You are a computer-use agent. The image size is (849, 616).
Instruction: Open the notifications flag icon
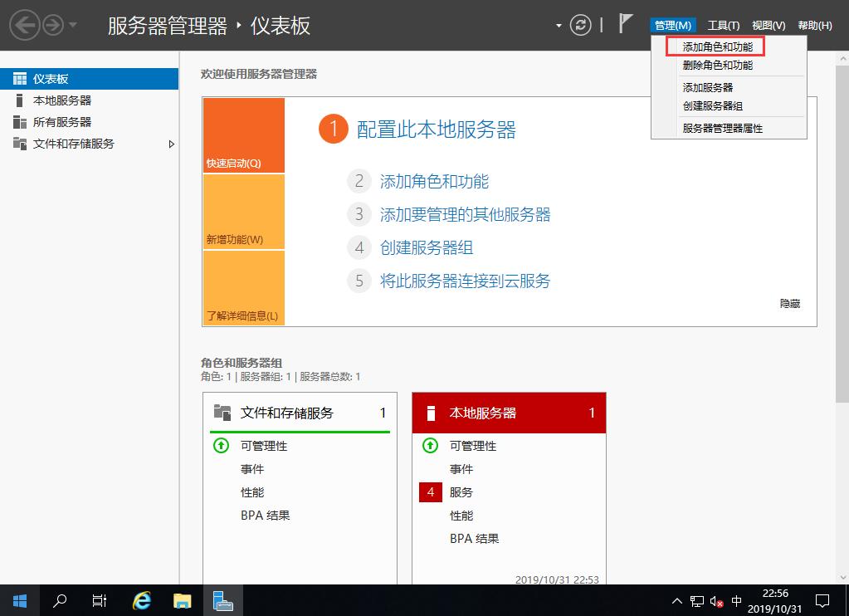[625, 25]
